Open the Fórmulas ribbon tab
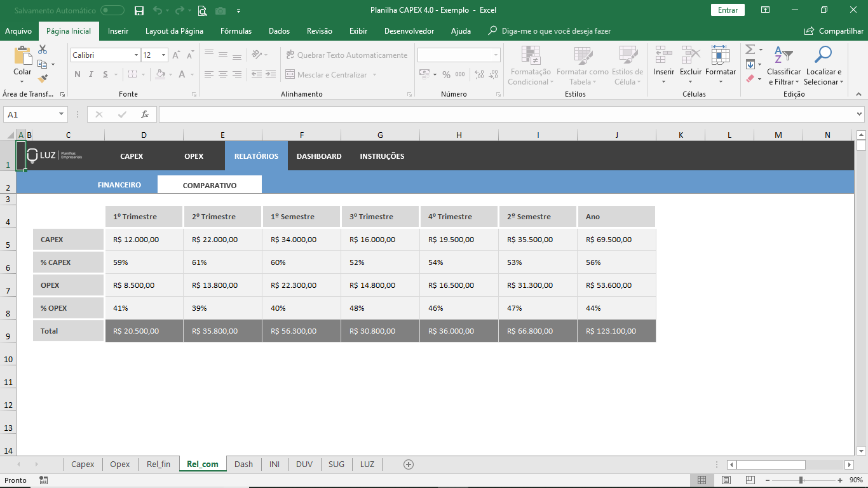Viewport: 868px width, 488px height. (x=236, y=31)
